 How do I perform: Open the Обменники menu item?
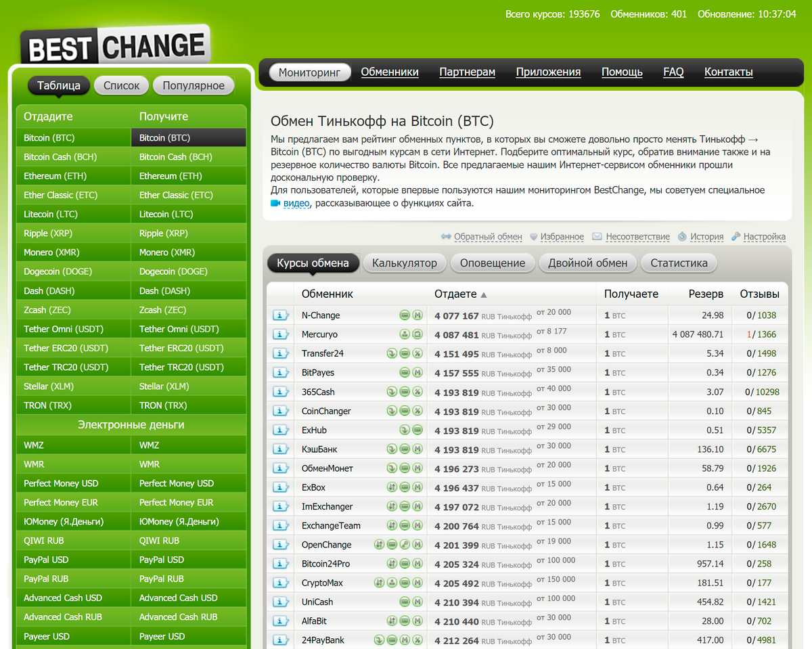(x=390, y=72)
